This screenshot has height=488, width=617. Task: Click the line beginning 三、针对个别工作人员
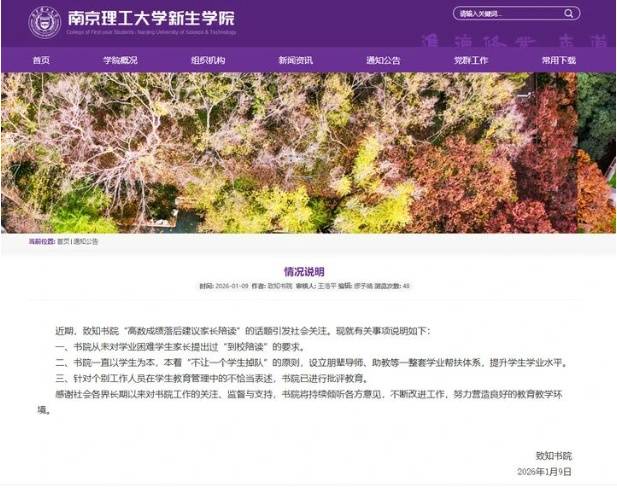(212, 379)
